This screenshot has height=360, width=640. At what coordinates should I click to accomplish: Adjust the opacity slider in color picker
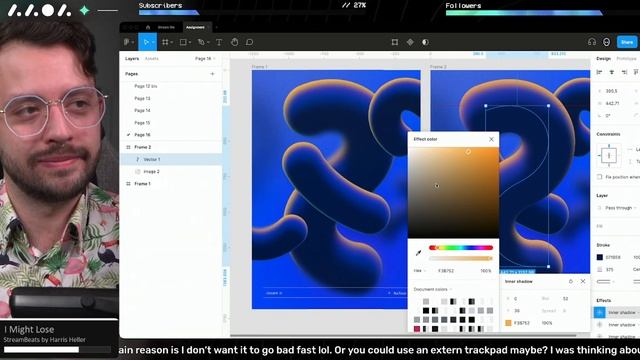(x=460, y=258)
